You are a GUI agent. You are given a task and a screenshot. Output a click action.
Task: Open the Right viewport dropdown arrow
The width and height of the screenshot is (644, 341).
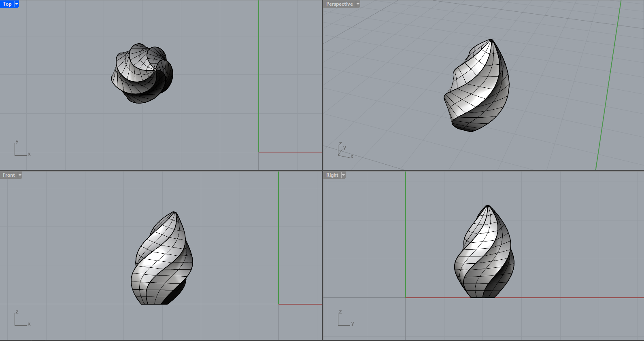click(x=343, y=175)
